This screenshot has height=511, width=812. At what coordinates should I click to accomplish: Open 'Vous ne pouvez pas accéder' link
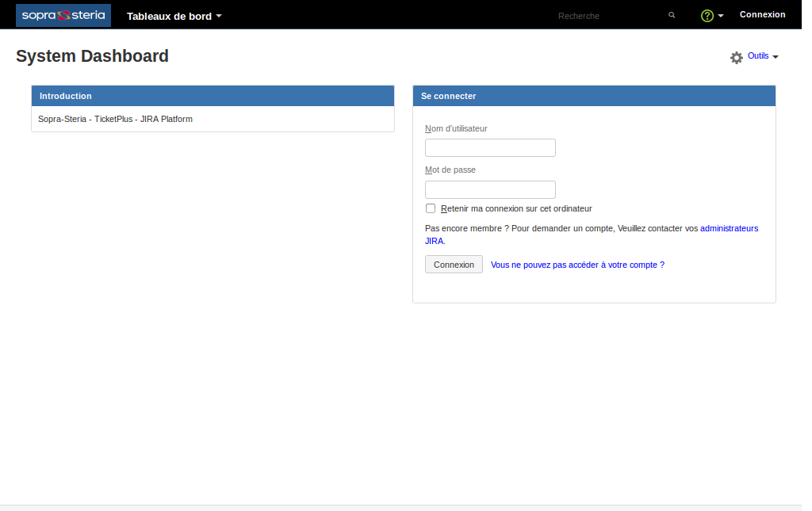[x=577, y=265]
